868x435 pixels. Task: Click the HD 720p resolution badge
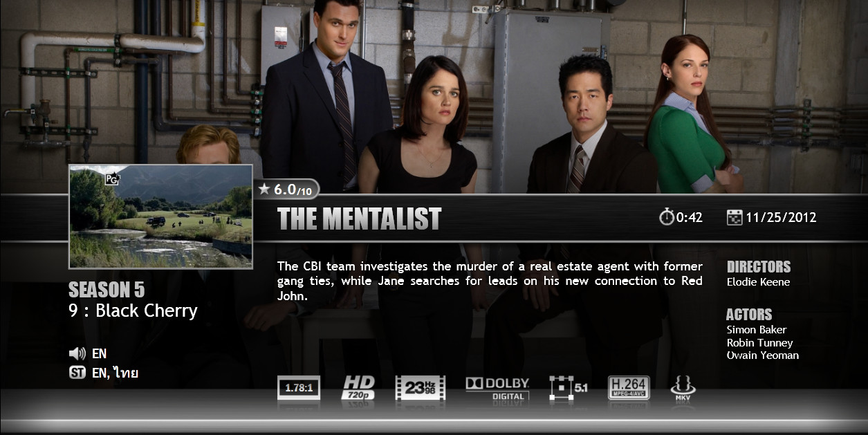click(358, 388)
